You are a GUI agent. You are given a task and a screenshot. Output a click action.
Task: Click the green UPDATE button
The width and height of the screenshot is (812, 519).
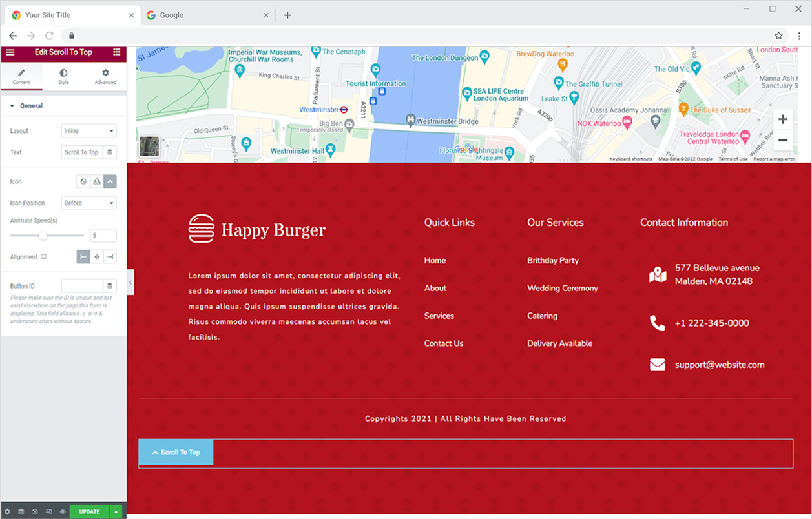coord(89,512)
